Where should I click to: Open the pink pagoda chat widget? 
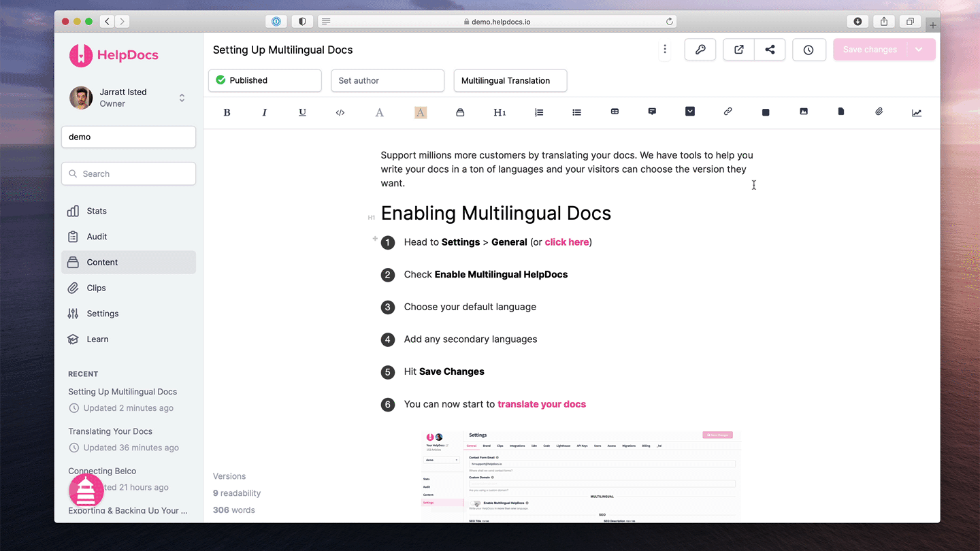[x=86, y=490]
